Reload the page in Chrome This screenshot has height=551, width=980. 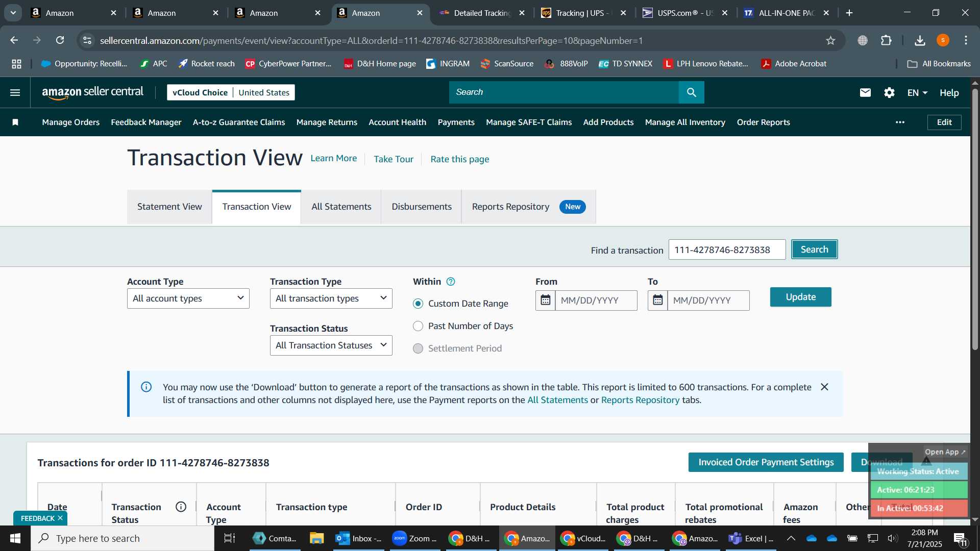coord(60,40)
